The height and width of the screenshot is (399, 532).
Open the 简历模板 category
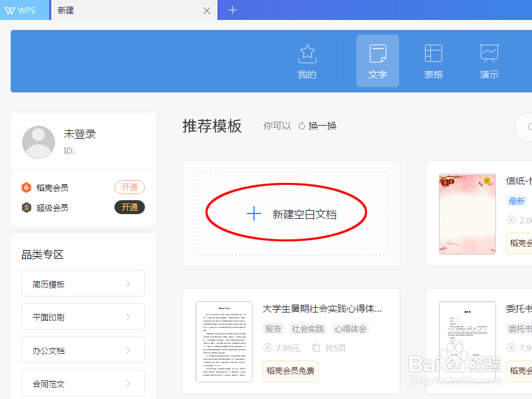coord(83,284)
